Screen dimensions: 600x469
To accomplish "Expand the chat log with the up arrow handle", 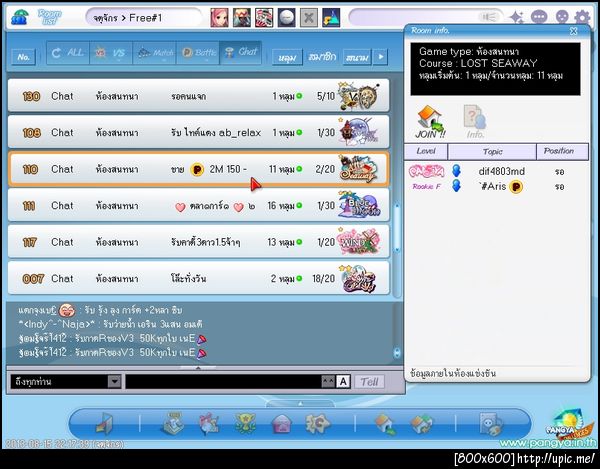I will pyautogui.click(x=198, y=368).
